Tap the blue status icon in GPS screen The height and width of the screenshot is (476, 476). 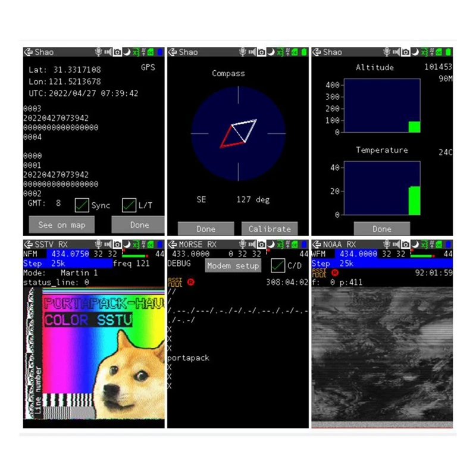[x=160, y=52]
